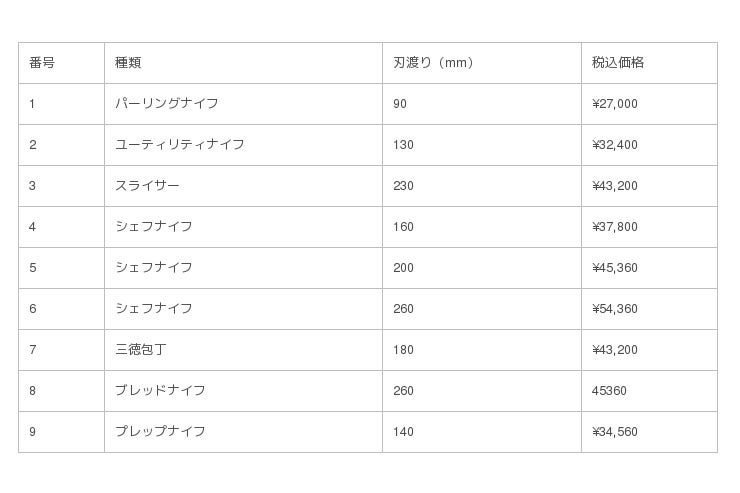Click the 番号 column header
Viewport: 740px width, 493px height.
click(x=42, y=63)
